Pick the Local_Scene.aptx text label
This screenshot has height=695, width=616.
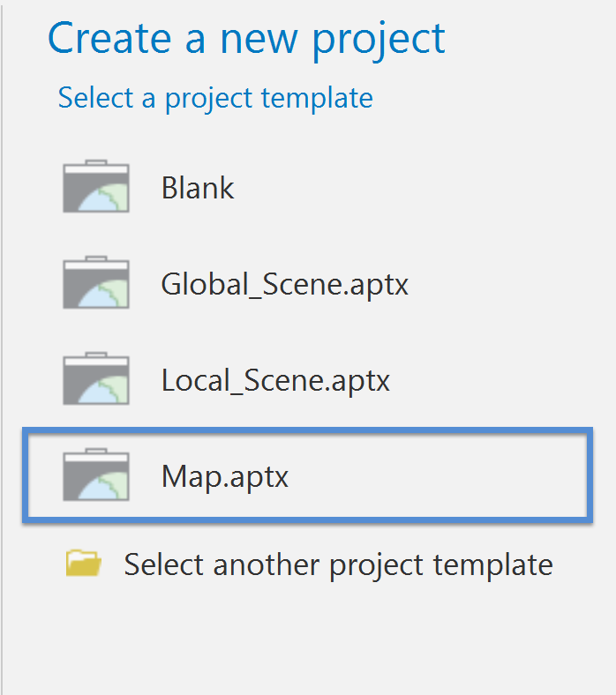(x=275, y=381)
